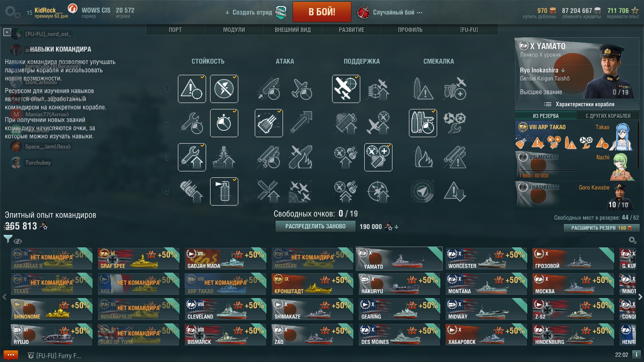Switch to the МОДУЛИ tab
This screenshot has width=644, height=362.
tap(234, 30)
